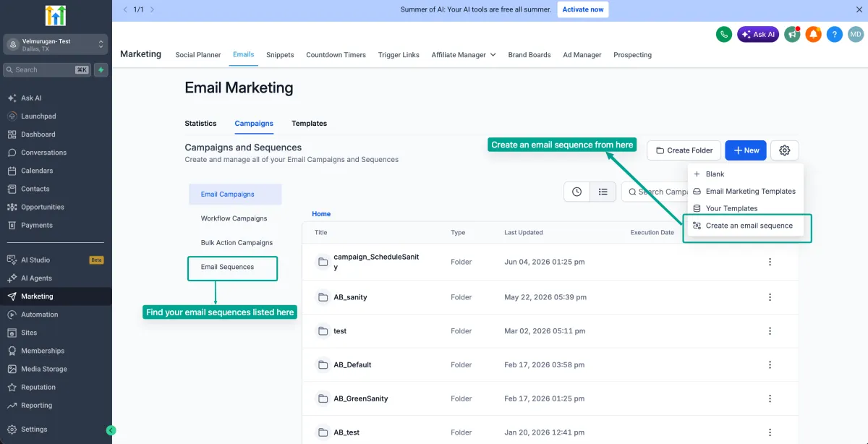This screenshot has width=868, height=444.
Task: Focus the sidebar Search field
Action: click(x=47, y=69)
